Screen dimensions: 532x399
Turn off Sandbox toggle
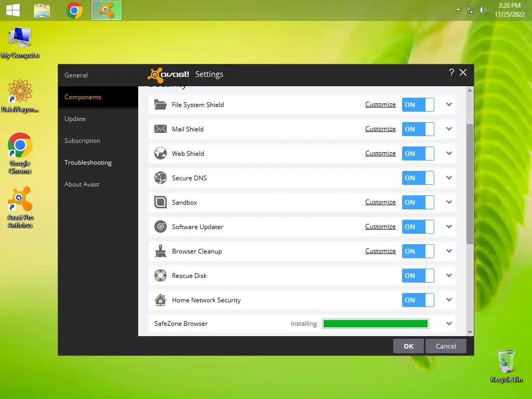(x=418, y=202)
